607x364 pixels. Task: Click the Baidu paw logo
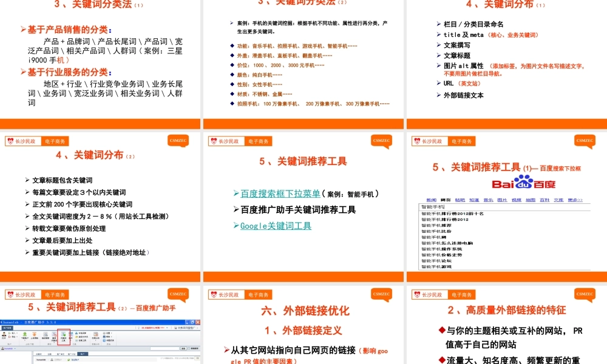point(523,183)
